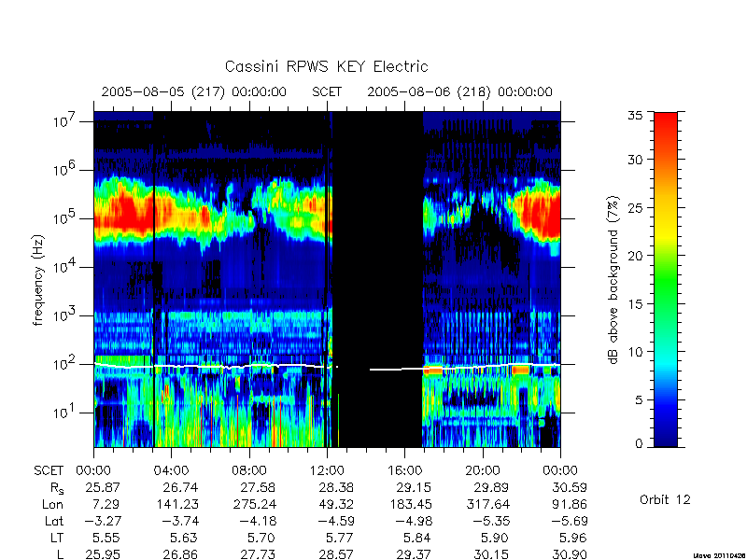Click the L value 27.73

[259, 554]
